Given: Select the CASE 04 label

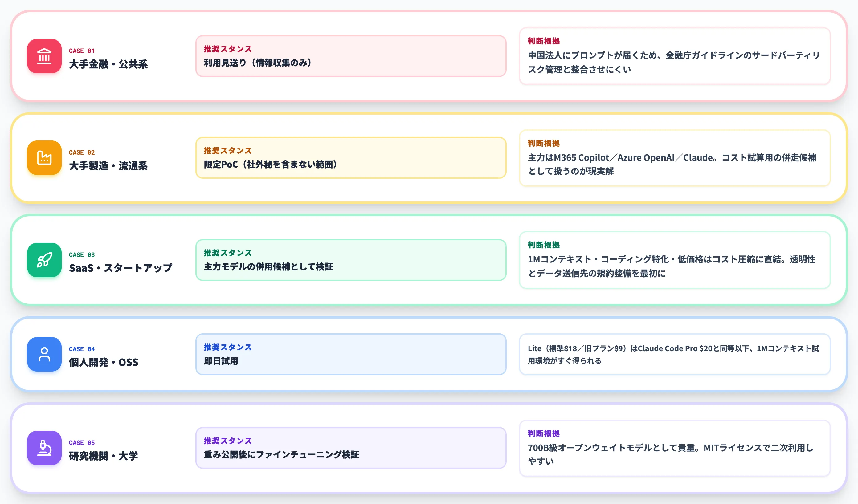Looking at the screenshot, I should [x=82, y=349].
